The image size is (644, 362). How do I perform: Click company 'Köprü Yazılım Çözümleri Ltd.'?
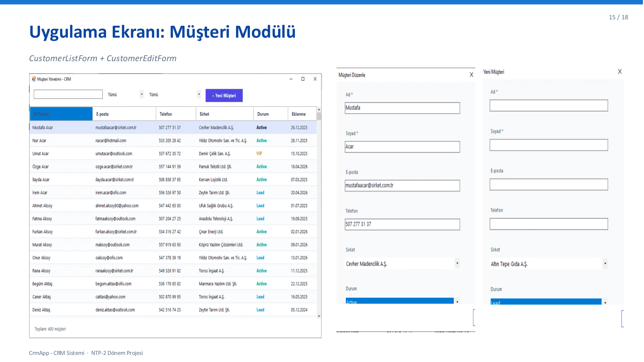[221, 245]
